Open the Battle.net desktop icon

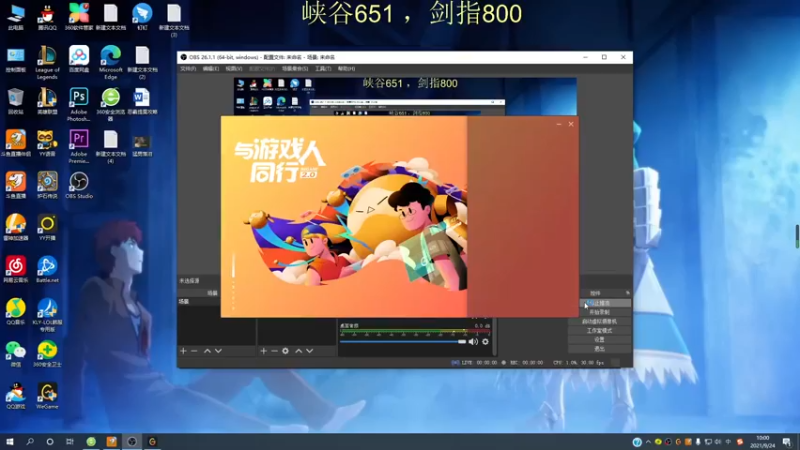pyautogui.click(x=47, y=270)
